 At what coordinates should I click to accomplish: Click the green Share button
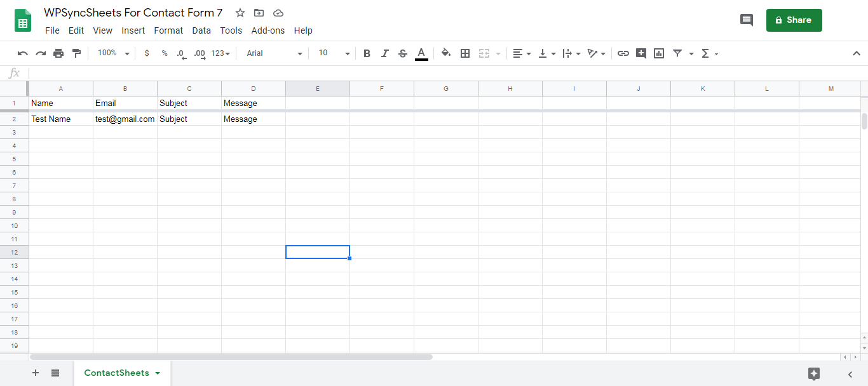pos(794,20)
